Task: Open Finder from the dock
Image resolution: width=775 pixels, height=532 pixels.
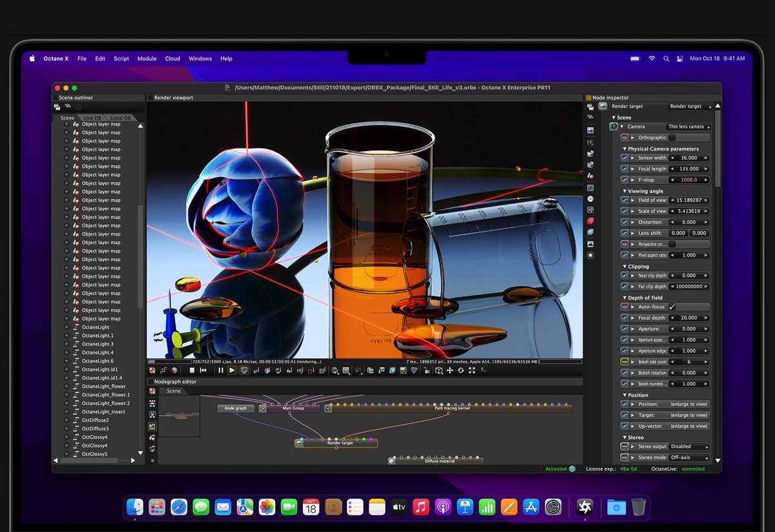Action: pos(135,507)
